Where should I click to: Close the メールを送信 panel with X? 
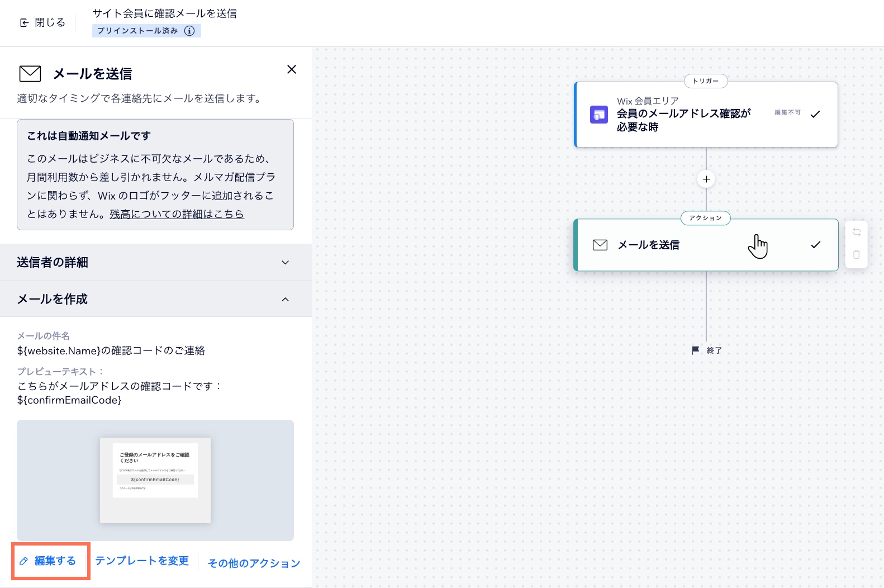tap(291, 69)
